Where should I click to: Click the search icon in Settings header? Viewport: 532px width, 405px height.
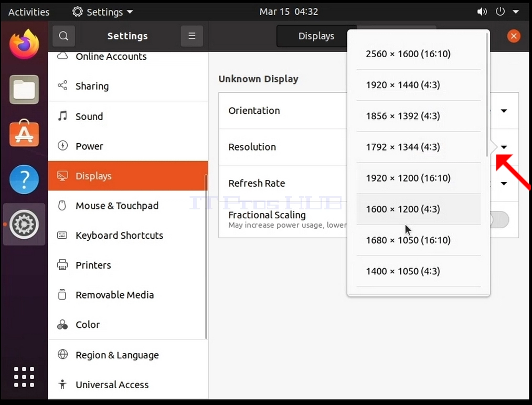[x=63, y=36]
